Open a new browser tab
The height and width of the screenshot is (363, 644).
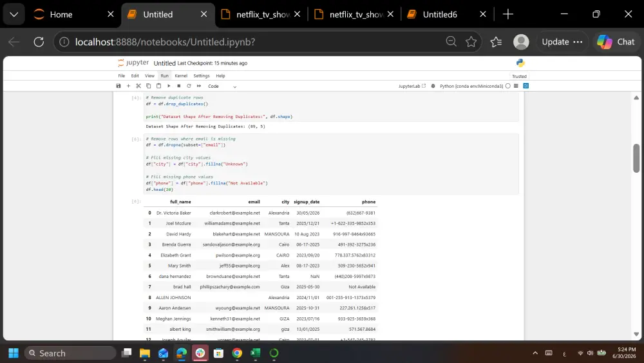pos(508,14)
